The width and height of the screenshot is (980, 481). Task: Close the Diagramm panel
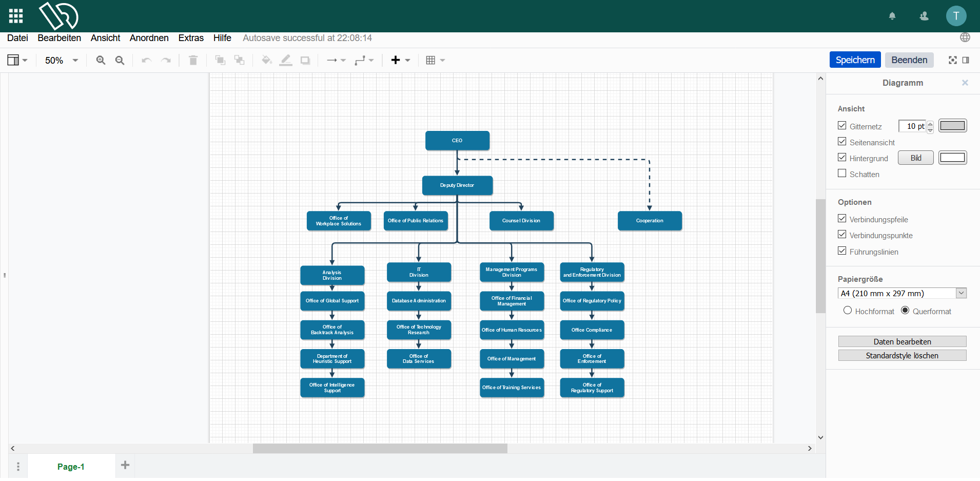click(x=965, y=83)
